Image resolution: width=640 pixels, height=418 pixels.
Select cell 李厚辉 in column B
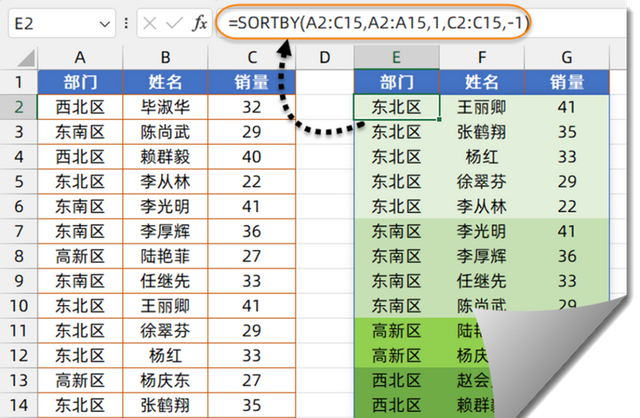[x=165, y=231]
